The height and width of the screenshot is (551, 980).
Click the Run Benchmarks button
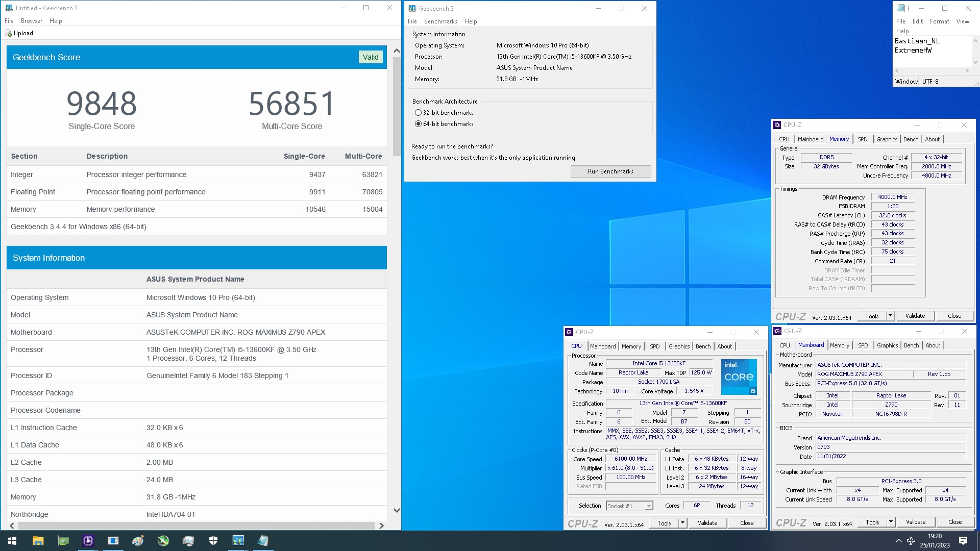[610, 171]
